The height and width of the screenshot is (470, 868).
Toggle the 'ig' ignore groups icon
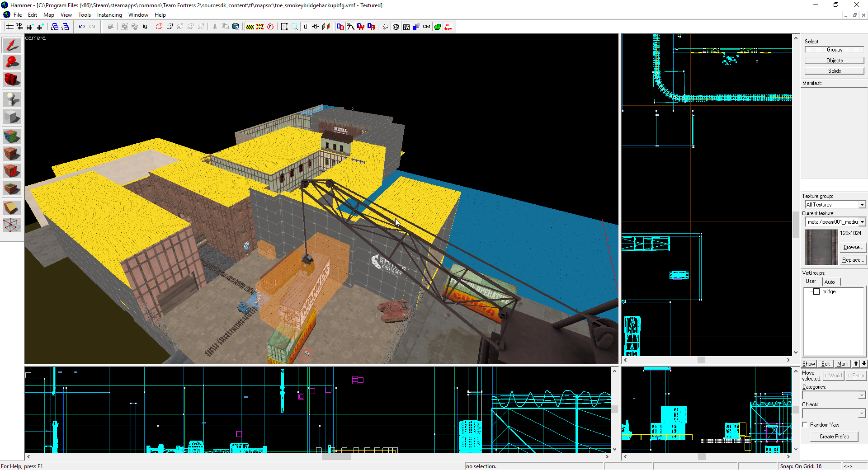tap(145, 27)
